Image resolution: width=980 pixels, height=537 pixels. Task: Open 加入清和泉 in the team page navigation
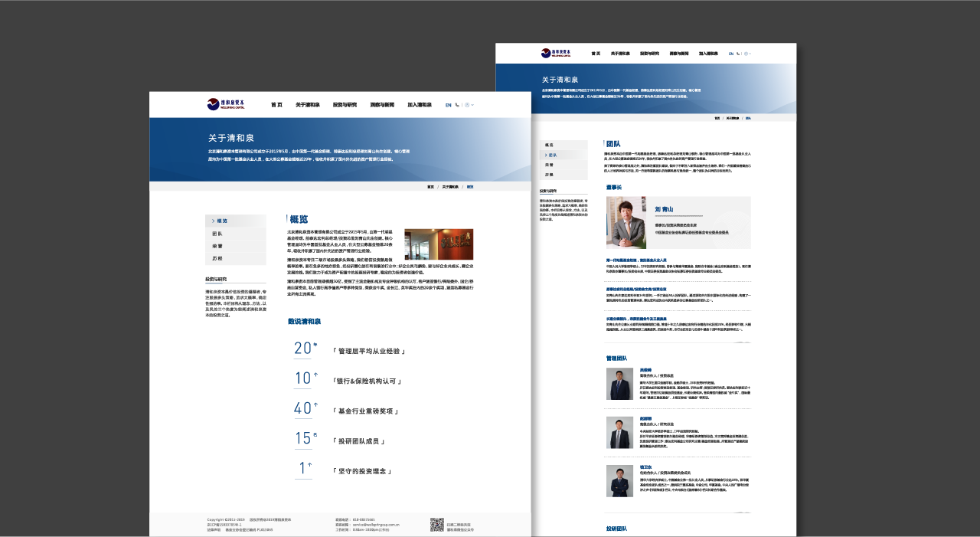pos(708,54)
